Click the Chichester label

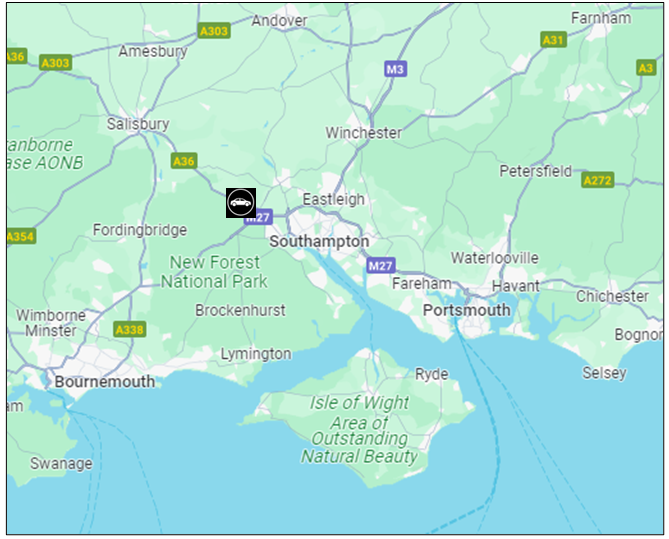612,296
